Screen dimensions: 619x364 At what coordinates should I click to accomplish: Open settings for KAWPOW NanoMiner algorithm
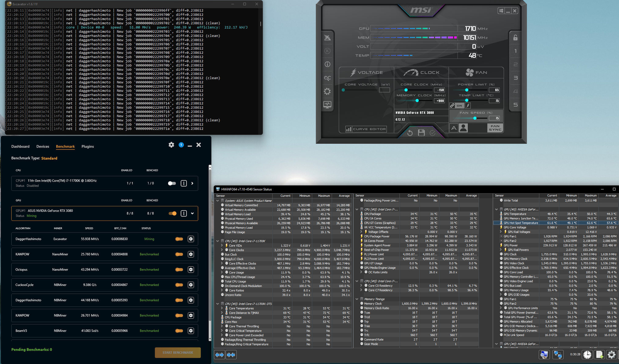click(x=191, y=254)
